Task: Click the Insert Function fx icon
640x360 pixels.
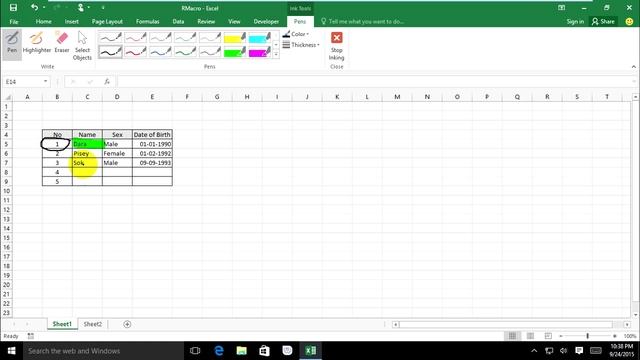Action: pyautogui.click(x=107, y=82)
